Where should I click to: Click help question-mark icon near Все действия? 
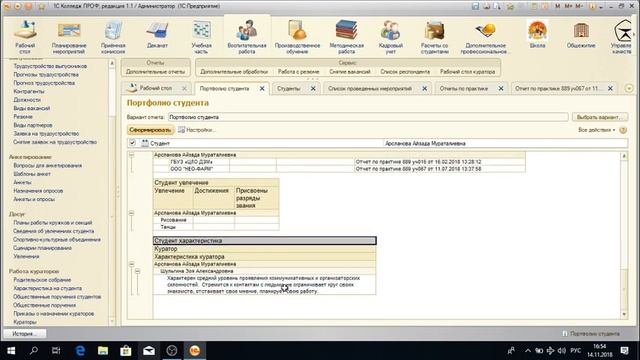[x=623, y=130]
